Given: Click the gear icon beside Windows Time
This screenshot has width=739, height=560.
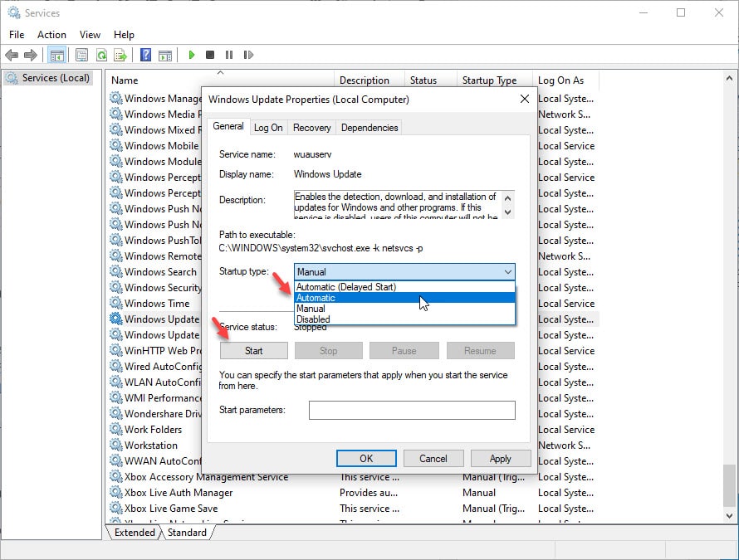Looking at the screenshot, I should pyautogui.click(x=116, y=304).
